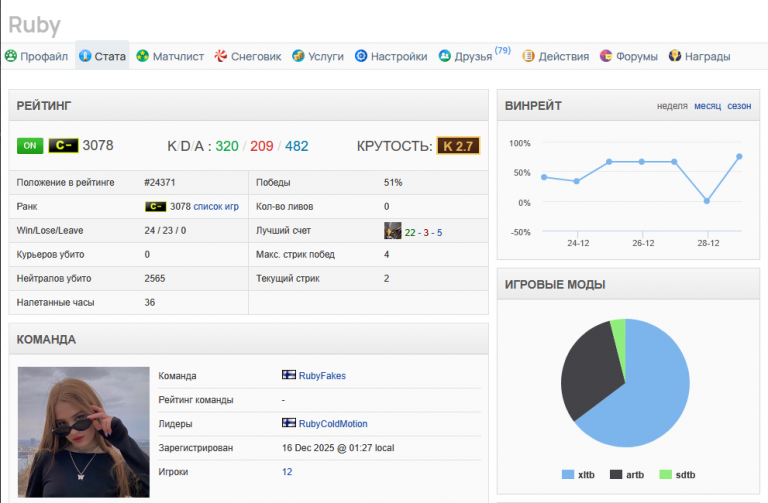The width and height of the screenshot is (768, 503).
Task: Click the kills value 320 in K/D/A
Action: [227, 146]
